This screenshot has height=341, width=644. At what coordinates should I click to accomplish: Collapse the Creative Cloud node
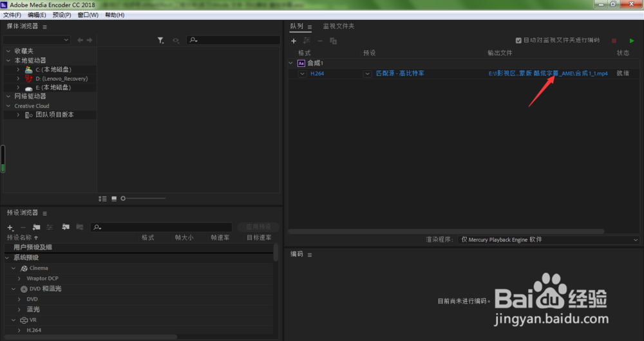[x=8, y=106]
